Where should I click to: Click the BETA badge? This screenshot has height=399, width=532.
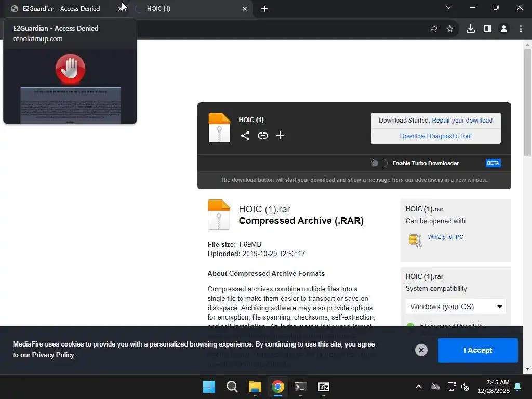493,163
